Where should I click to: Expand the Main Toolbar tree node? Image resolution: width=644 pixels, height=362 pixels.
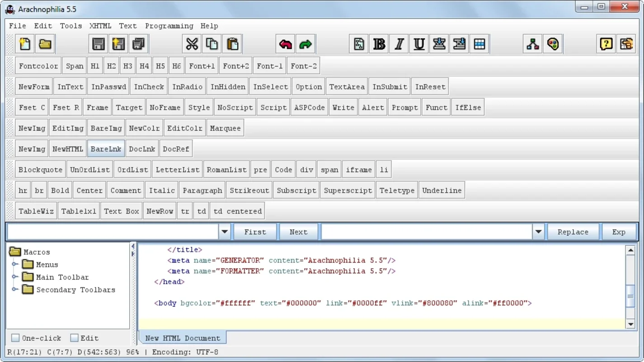[15, 277]
